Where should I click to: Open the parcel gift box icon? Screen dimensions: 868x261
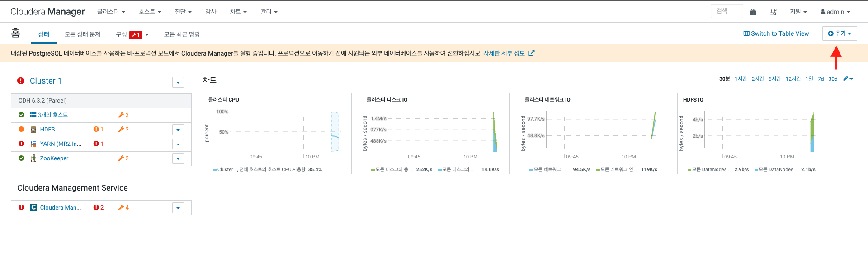point(753,12)
